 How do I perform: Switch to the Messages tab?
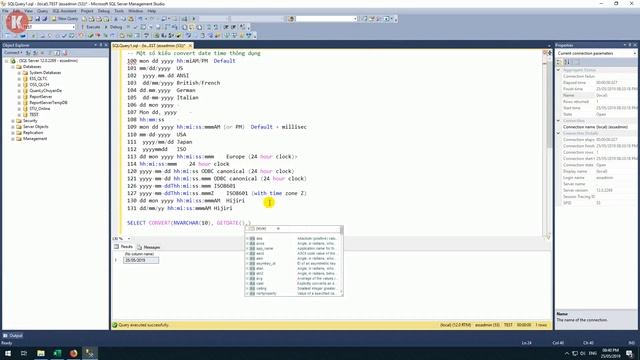point(149,247)
